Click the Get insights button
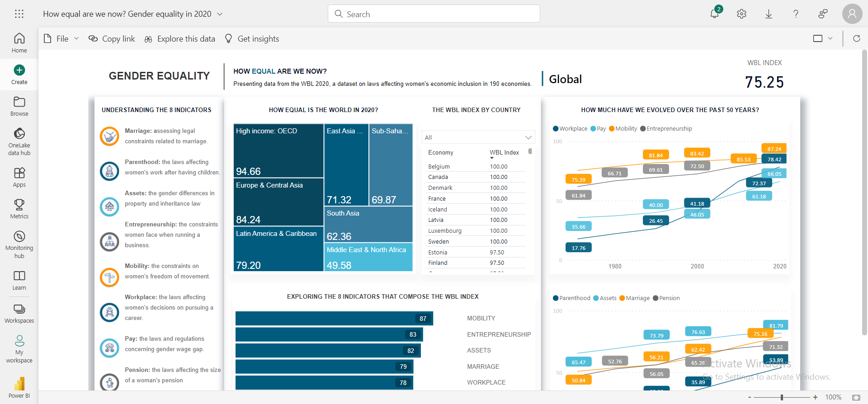The image size is (868, 404). pyautogui.click(x=252, y=39)
